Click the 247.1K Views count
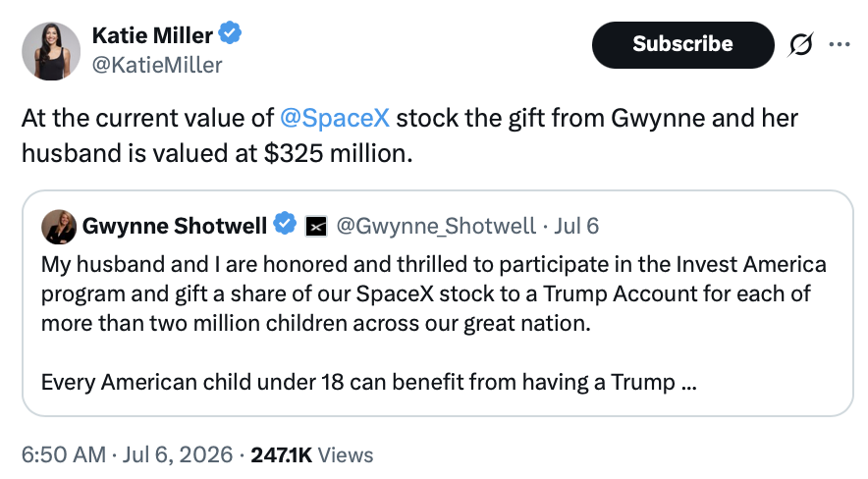The width and height of the screenshot is (868, 479). click(312, 454)
